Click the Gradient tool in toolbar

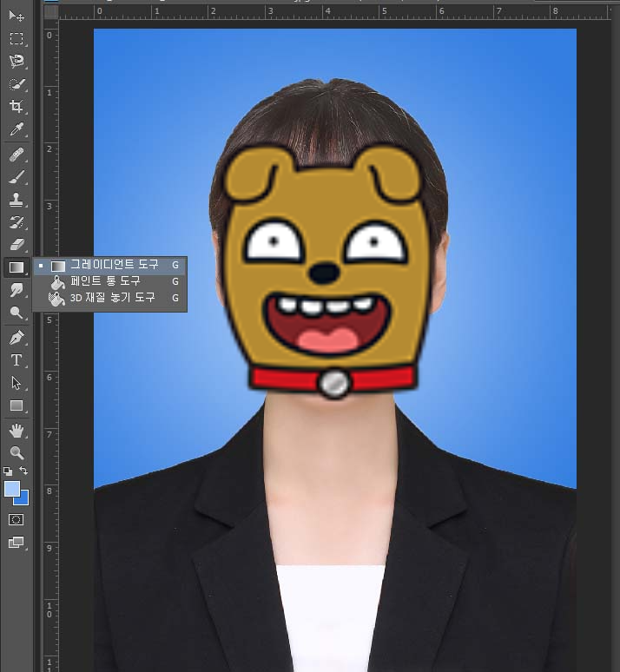[16, 267]
